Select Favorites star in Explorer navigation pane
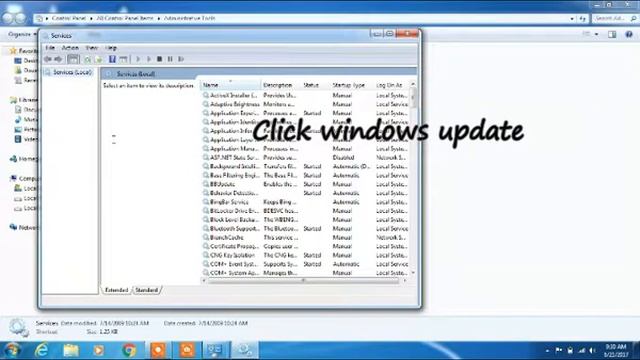This screenshot has width=640, height=360. pos(13,51)
